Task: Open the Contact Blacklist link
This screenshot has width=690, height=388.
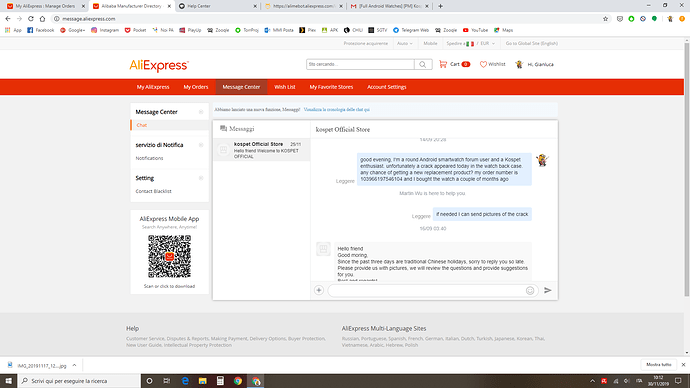Action: point(154,191)
